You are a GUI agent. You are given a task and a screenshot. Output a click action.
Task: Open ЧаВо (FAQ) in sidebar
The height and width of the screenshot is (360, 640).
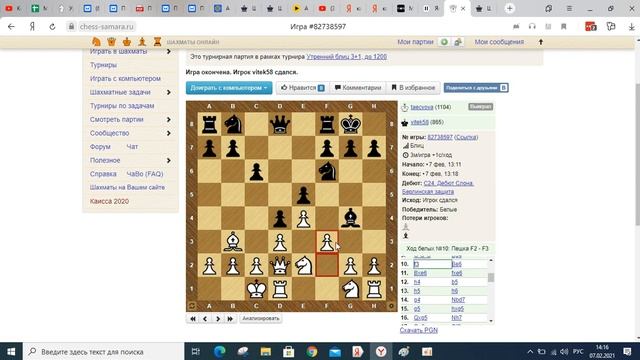coord(144,174)
